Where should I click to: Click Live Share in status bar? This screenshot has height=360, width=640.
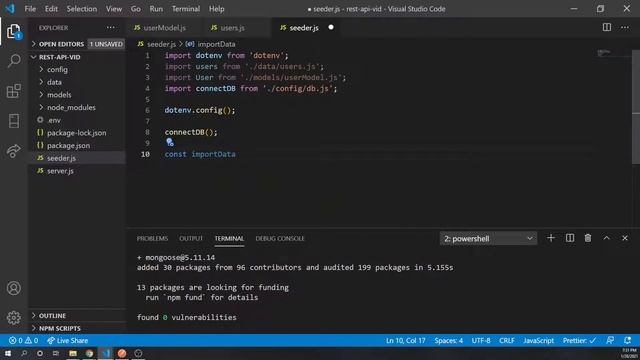67,340
